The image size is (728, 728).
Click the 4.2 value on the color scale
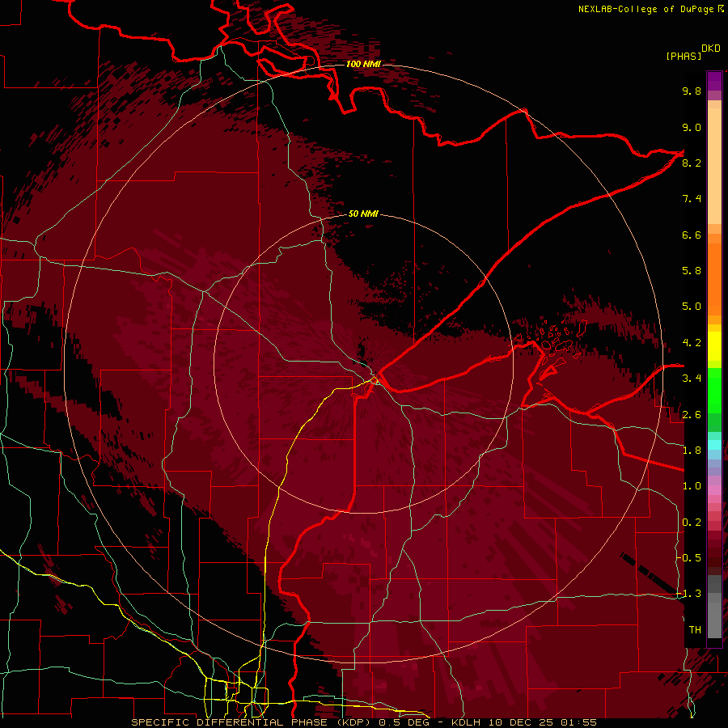click(692, 343)
